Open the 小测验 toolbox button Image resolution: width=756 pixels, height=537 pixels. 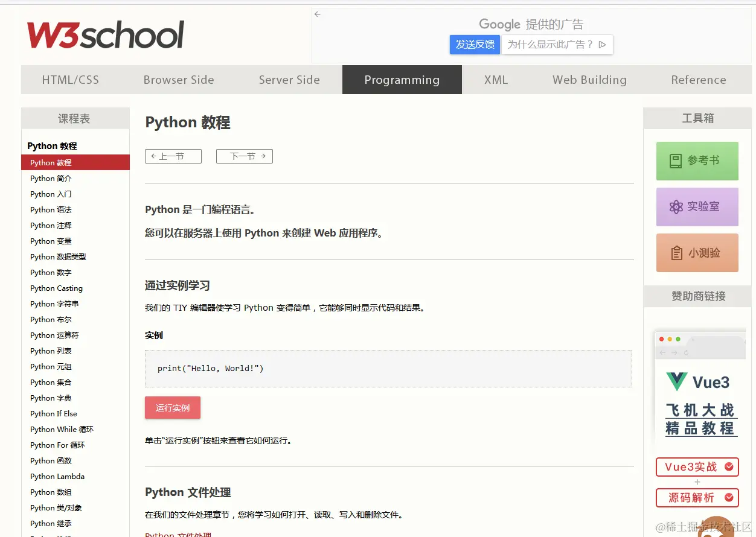[x=697, y=253]
